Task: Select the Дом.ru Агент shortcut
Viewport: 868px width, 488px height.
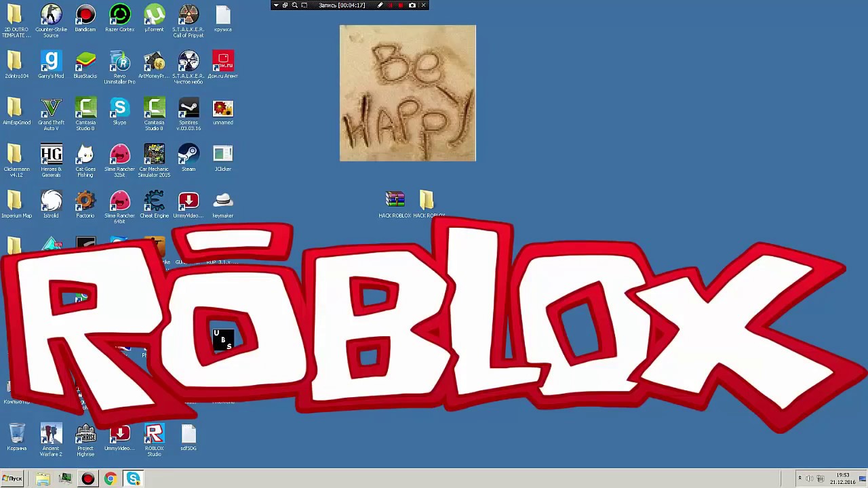Action: click(223, 64)
